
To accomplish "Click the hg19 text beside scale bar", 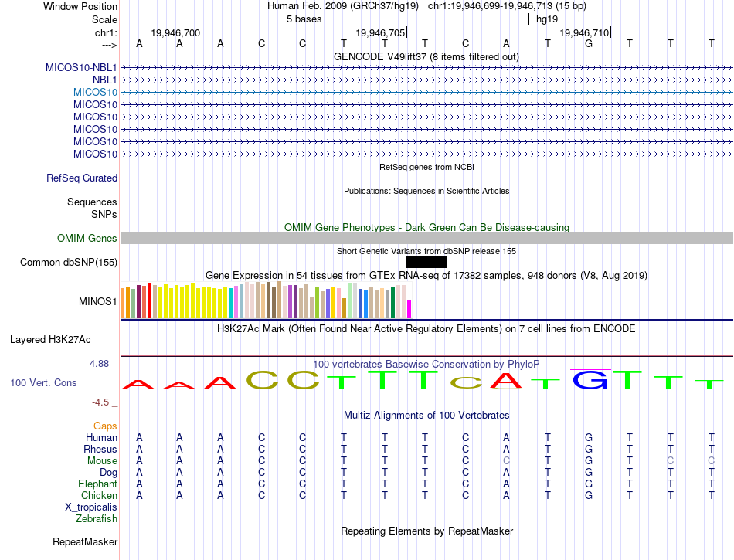I will [547, 19].
